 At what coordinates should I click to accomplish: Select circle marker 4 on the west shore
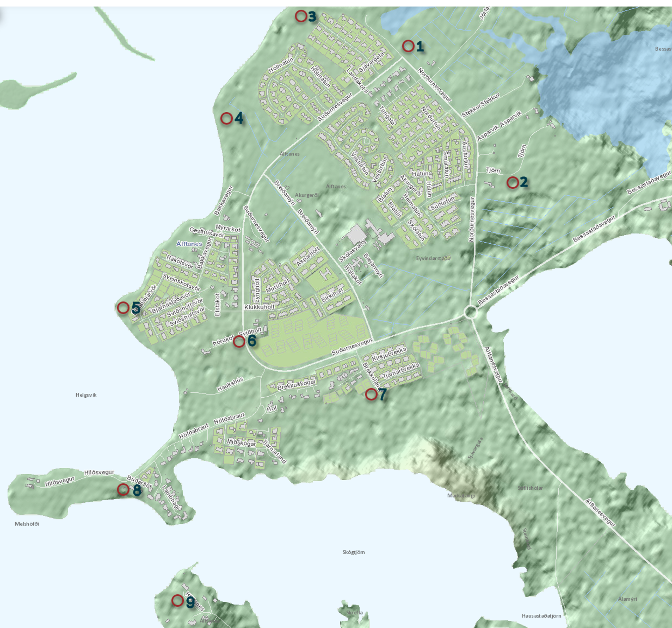(226, 118)
